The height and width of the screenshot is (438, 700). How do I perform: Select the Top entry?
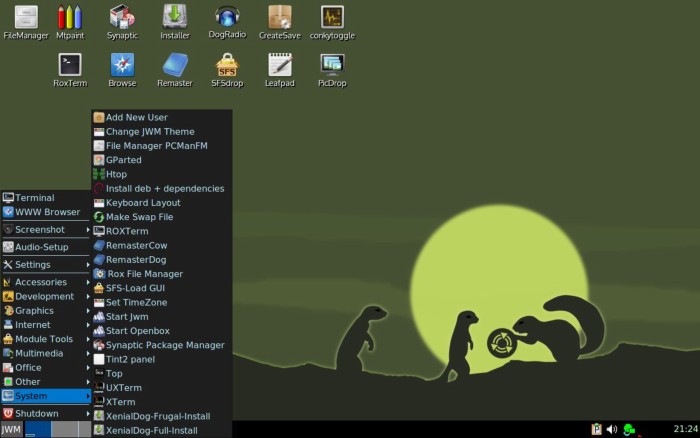(162, 374)
